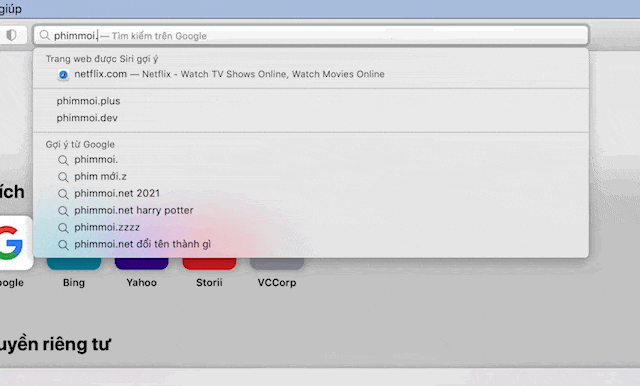The width and height of the screenshot is (640, 386).
Task: Open the Yahoo favorite tile
Action: coord(142,263)
